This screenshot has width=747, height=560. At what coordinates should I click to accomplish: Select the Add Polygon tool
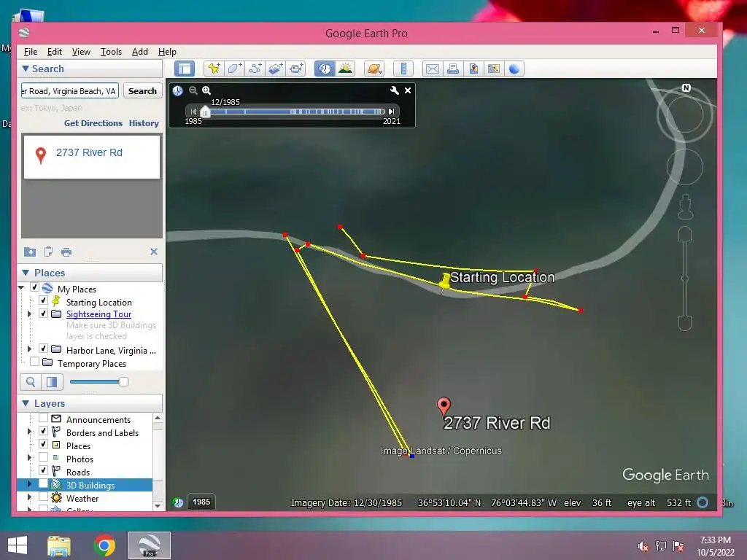pyautogui.click(x=234, y=69)
